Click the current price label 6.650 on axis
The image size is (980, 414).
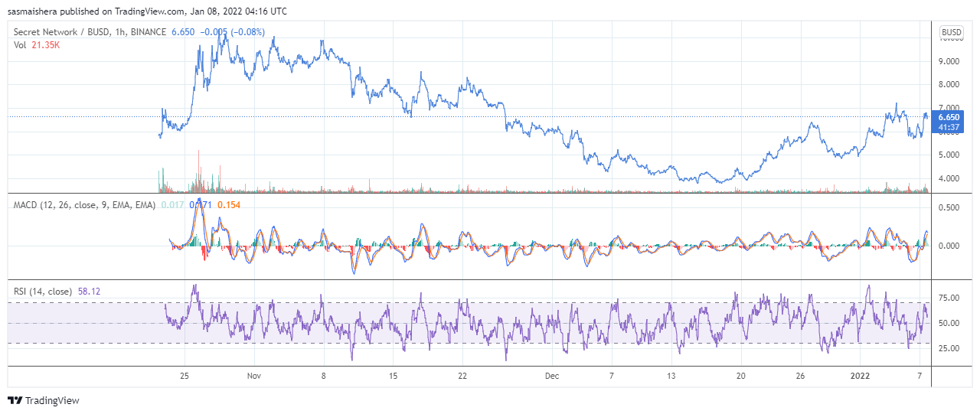(949, 117)
